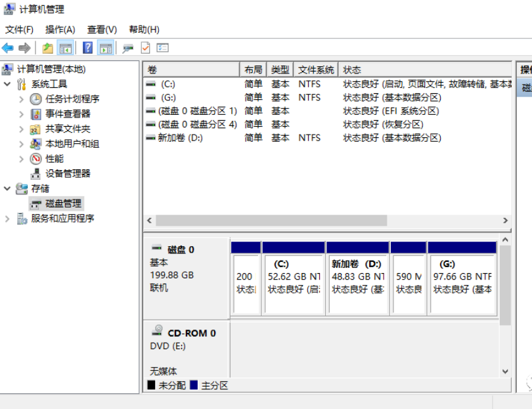This screenshot has width=532, height=409.
Task: Collapse the System Tools tree node
Action: 7,84
